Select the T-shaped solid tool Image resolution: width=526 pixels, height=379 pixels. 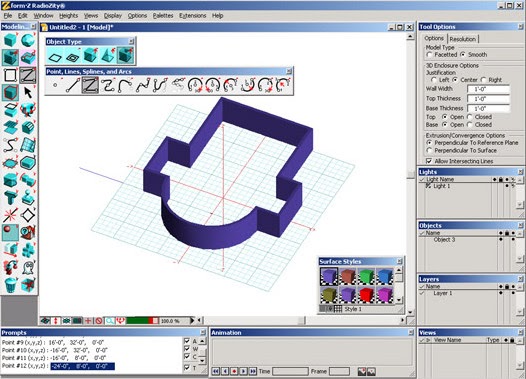pyautogui.click(x=10, y=197)
